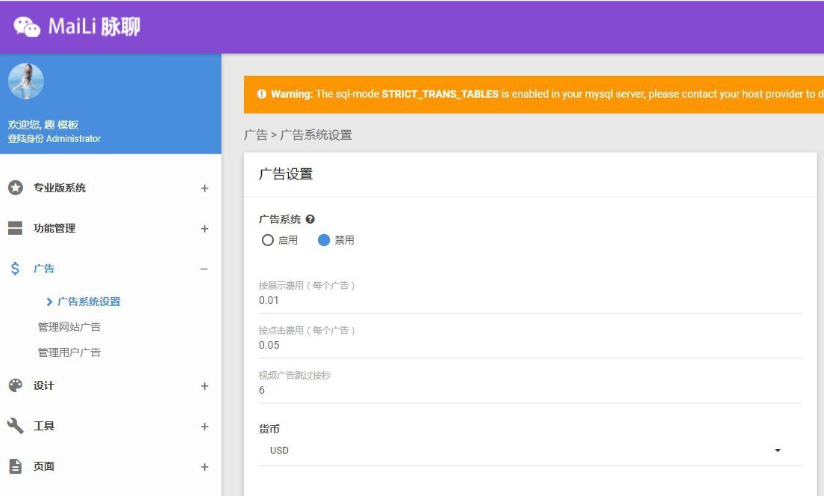Viewport: 824px width, 496px height.
Task: Click the star icon beside 专业版系统
Action: 15,188
